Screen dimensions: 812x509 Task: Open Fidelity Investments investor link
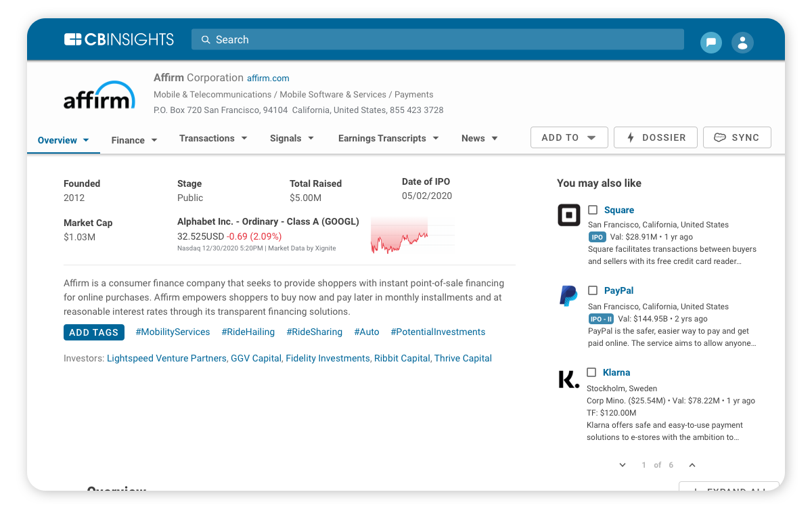328,359
